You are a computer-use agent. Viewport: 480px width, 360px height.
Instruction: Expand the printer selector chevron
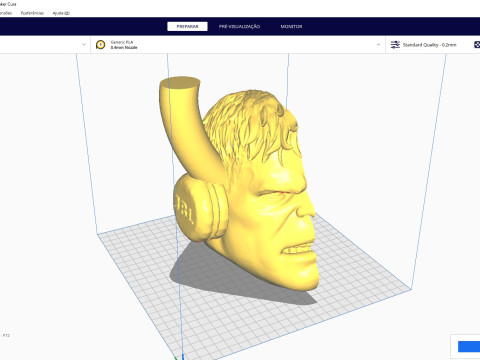pos(84,44)
